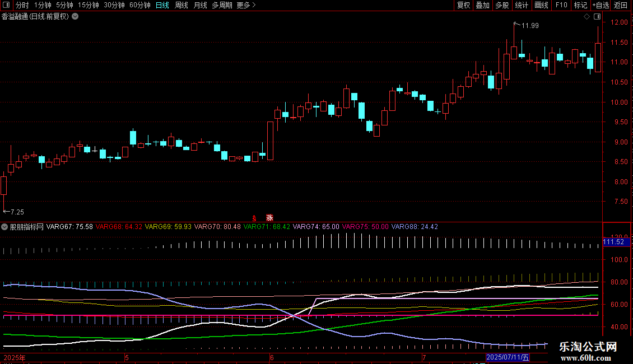Activate the 画线 drawing tool

(541, 5)
